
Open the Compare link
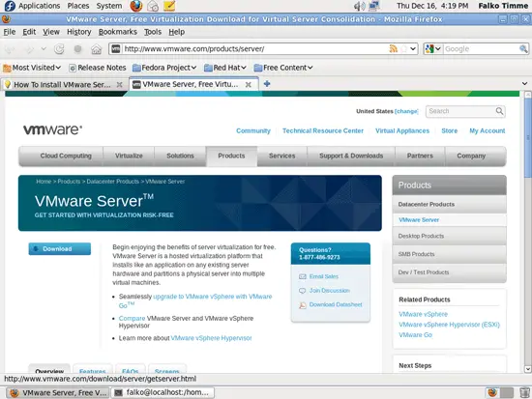coord(132,318)
